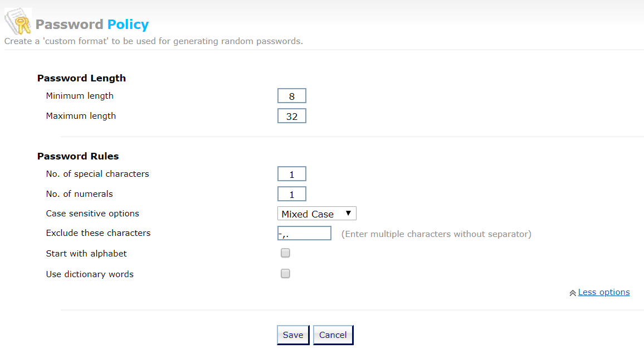The width and height of the screenshot is (644, 358).
Task: Open the Case sensitive options dropdown
Action: pyautogui.click(x=316, y=213)
